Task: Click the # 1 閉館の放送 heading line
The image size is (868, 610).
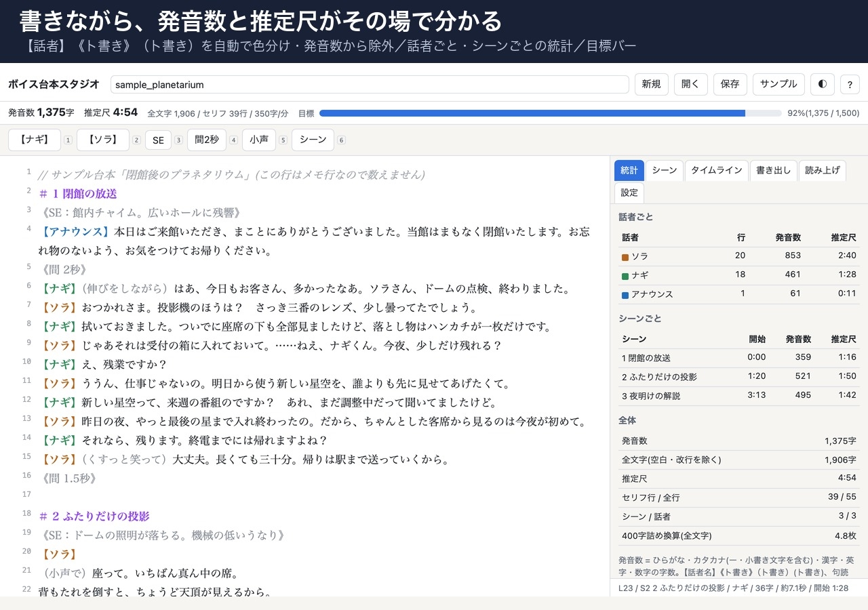Action: point(78,194)
